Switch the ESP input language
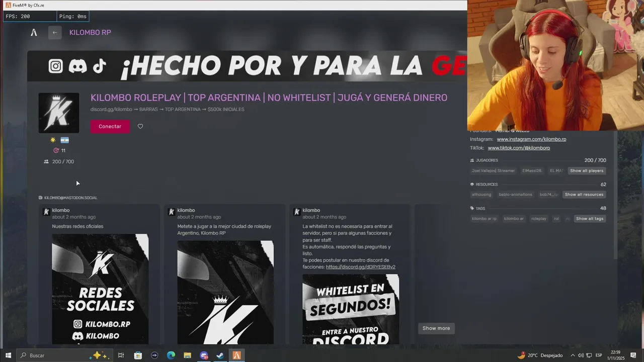Screen dimensions: 644x362 coord(599,355)
